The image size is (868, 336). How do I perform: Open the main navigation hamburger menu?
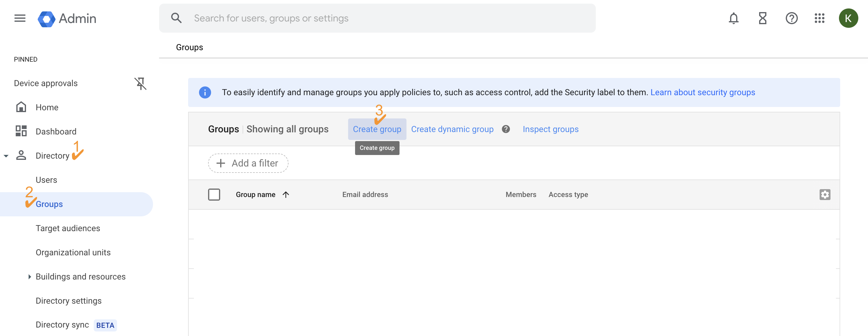click(x=20, y=18)
